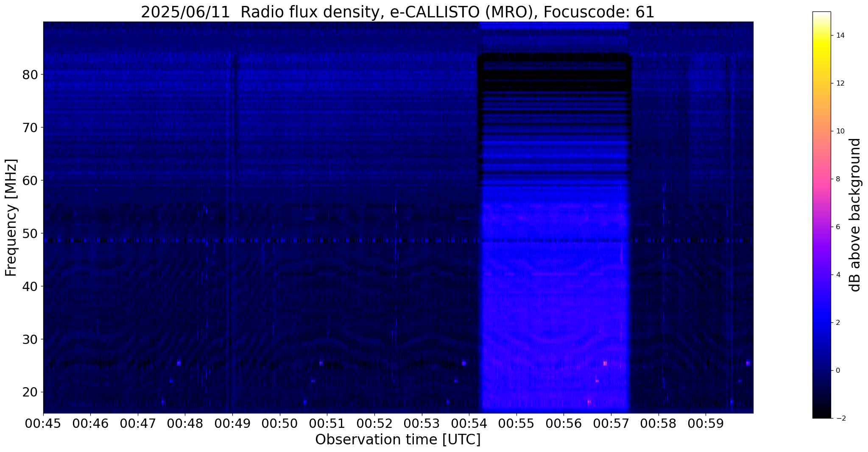Click the 30 MHz frequency tick label
The width and height of the screenshot is (868, 452).
click(29, 339)
